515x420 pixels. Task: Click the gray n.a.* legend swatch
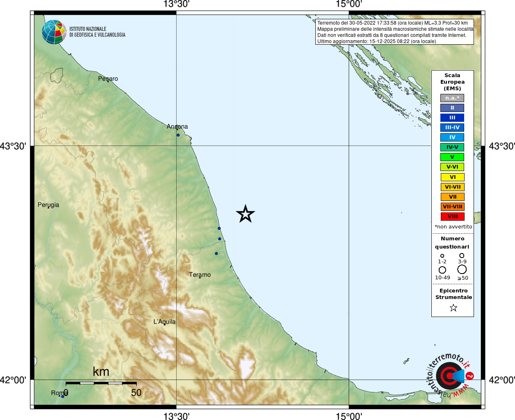click(452, 98)
